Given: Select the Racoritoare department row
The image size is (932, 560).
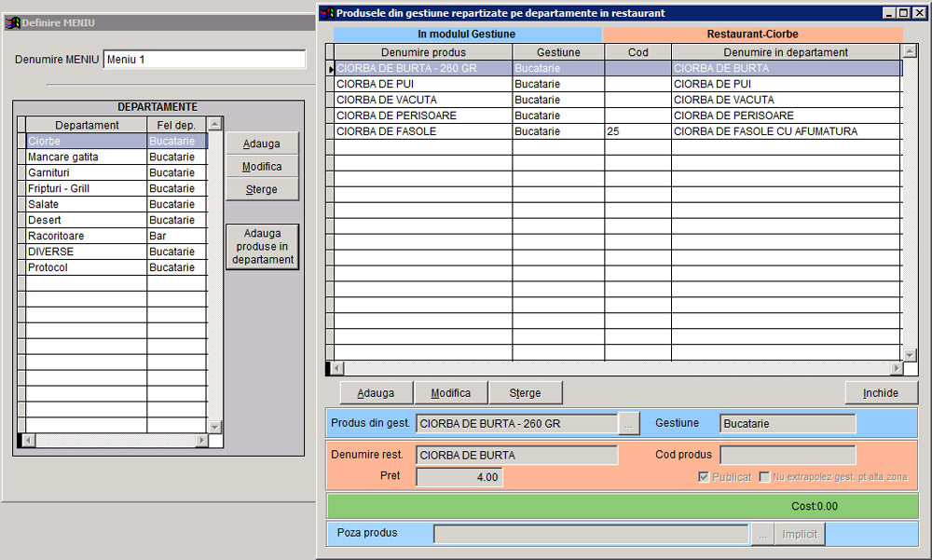Looking at the screenshot, I should point(116,236).
